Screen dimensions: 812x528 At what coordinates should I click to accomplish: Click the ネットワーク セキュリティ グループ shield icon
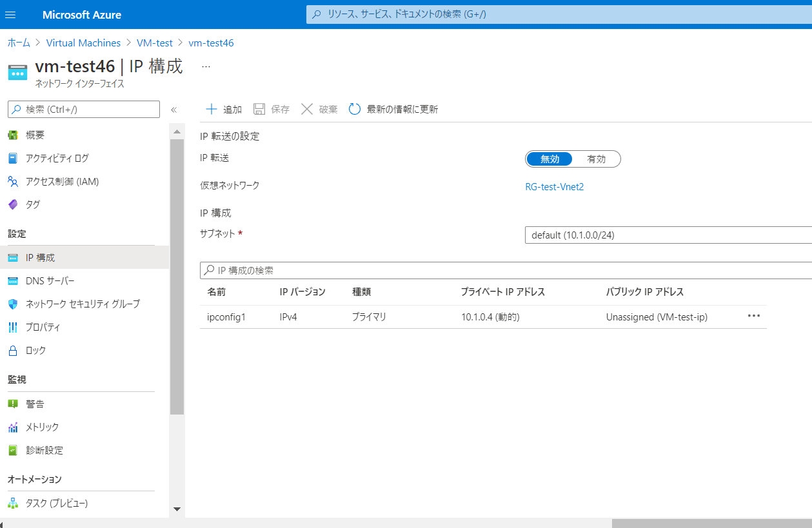pos(13,304)
